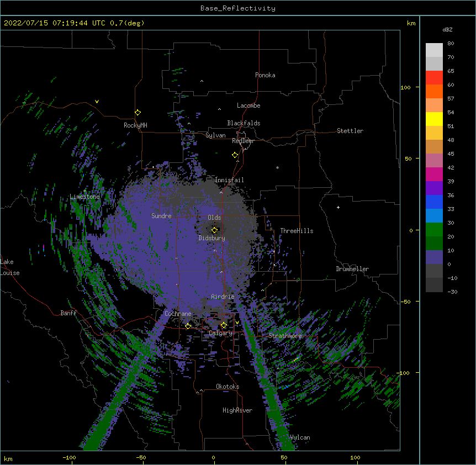Click the Drumheller town label
Image resolution: width=476 pixels, height=465 pixels.
coord(352,269)
